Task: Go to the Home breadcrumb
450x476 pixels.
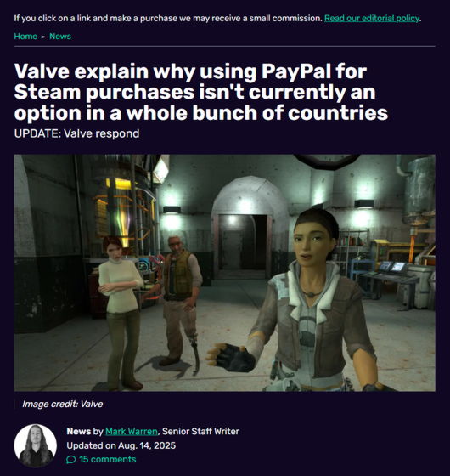Action: [25, 36]
